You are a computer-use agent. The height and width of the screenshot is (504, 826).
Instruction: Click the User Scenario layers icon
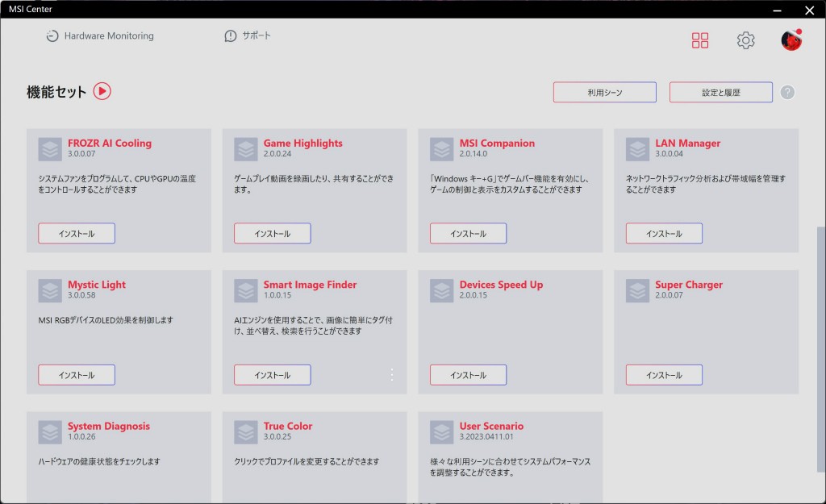[x=442, y=432]
